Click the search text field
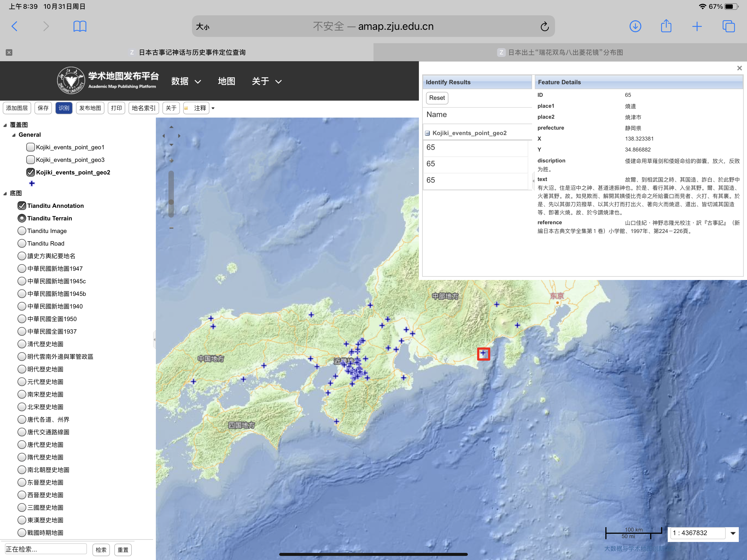The width and height of the screenshot is (747, 560). (46, 549)
